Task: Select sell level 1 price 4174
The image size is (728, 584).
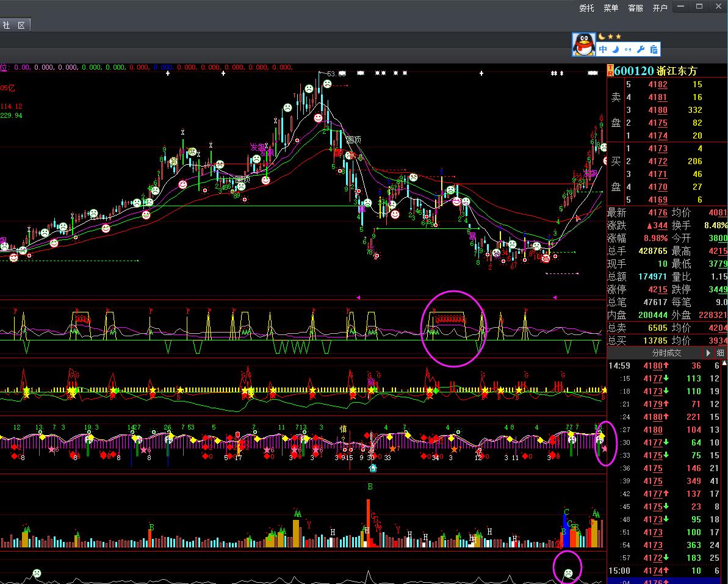Action: pyautogui.click(x=657, y=135)
